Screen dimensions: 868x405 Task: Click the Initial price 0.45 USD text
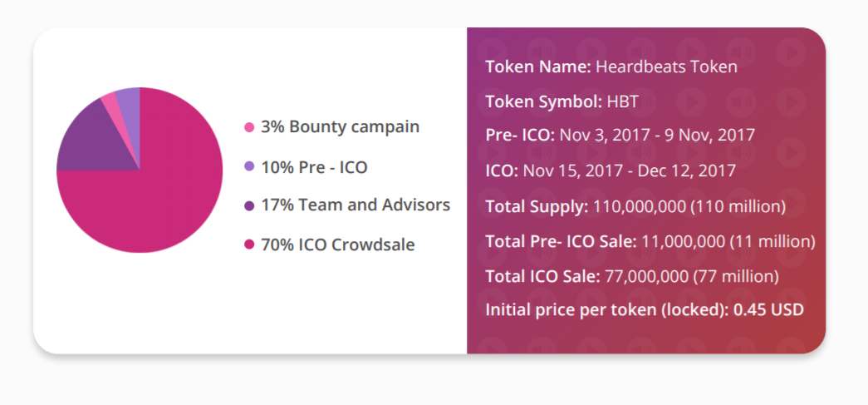pyautogui.click(x=645, y=309)
